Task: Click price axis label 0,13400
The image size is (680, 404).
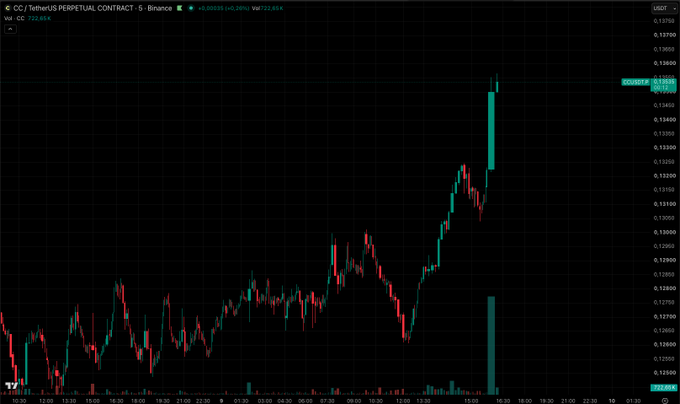Action: 664,119
